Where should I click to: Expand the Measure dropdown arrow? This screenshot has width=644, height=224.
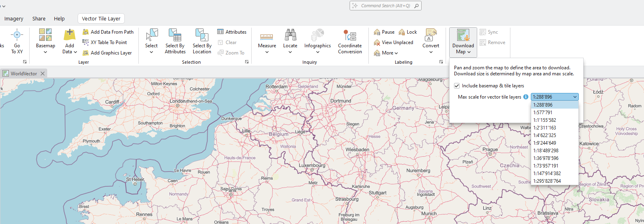[x=267, y=52]
